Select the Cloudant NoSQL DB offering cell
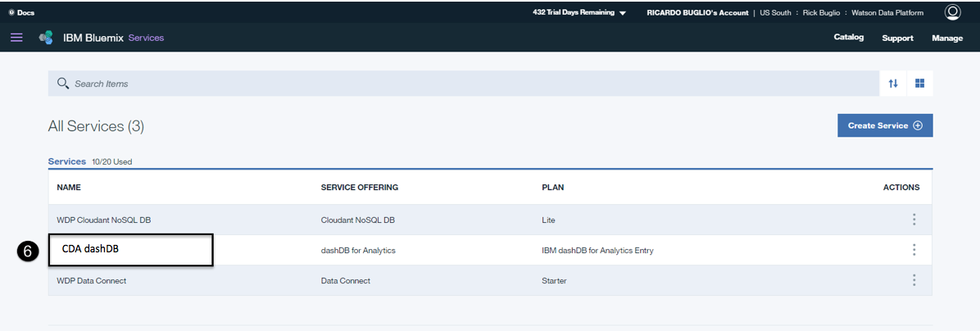This screenshot has height=331, width=980. [357, 220]
